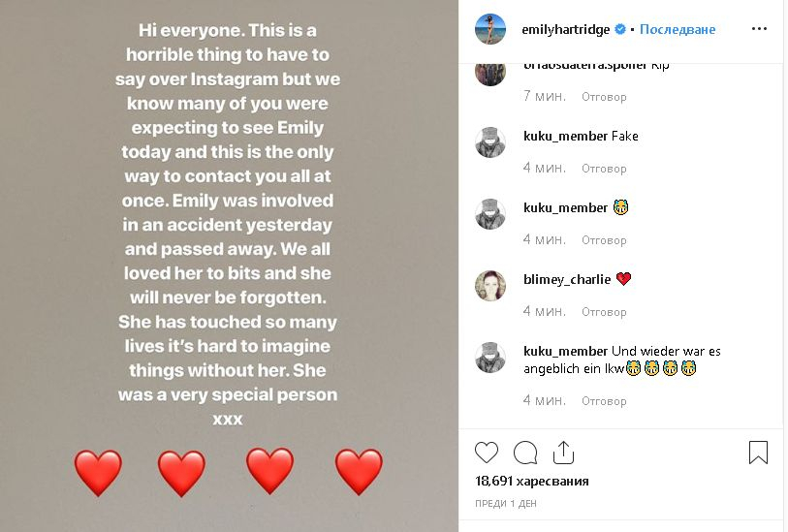Open the post timestamp ПРЕДИ 1 ДЕН
The height and width of the screenshot is (532, 788).
point(506,503)
